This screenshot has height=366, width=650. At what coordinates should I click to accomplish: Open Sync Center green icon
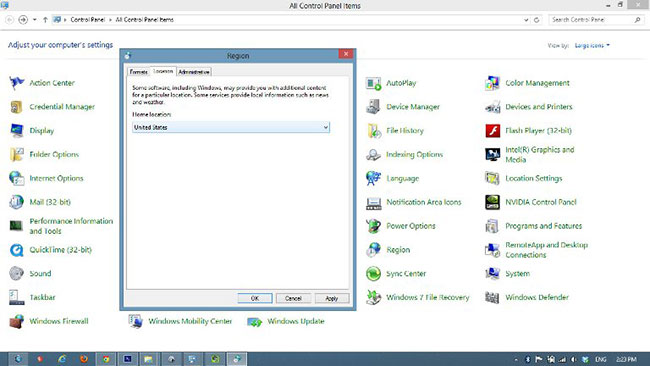coord(374,274)
